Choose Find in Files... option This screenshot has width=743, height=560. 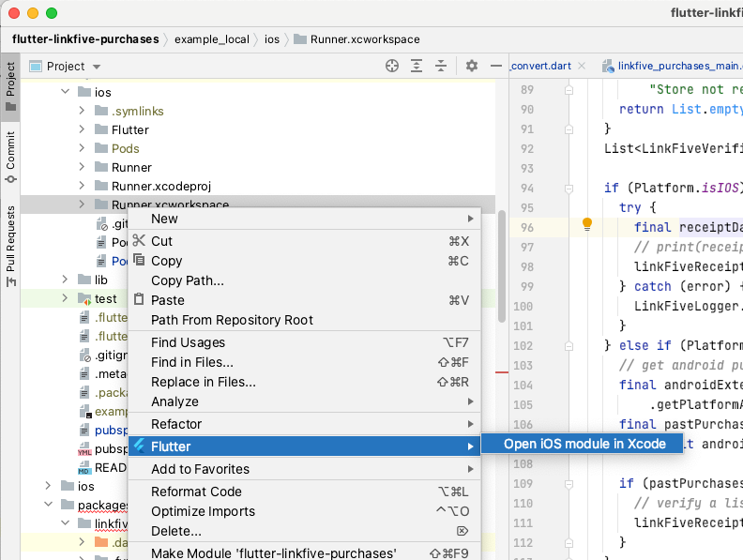(x=304, y=362)
